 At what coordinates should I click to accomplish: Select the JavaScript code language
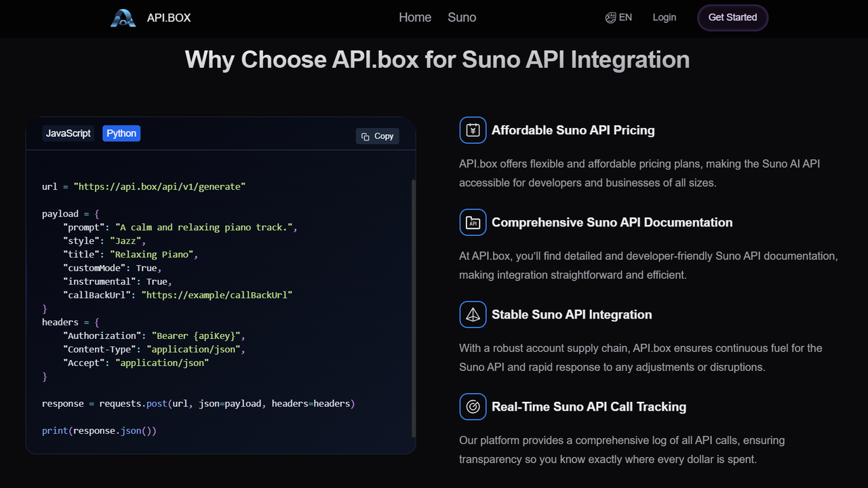pyautogui.click(x=68, y=133)
